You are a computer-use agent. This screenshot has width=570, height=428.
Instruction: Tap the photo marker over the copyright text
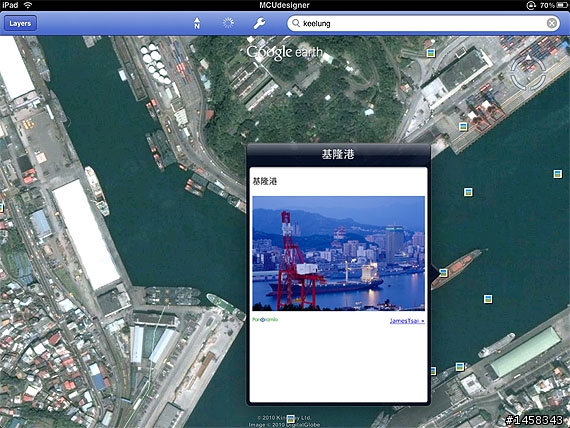coord(290,419)
